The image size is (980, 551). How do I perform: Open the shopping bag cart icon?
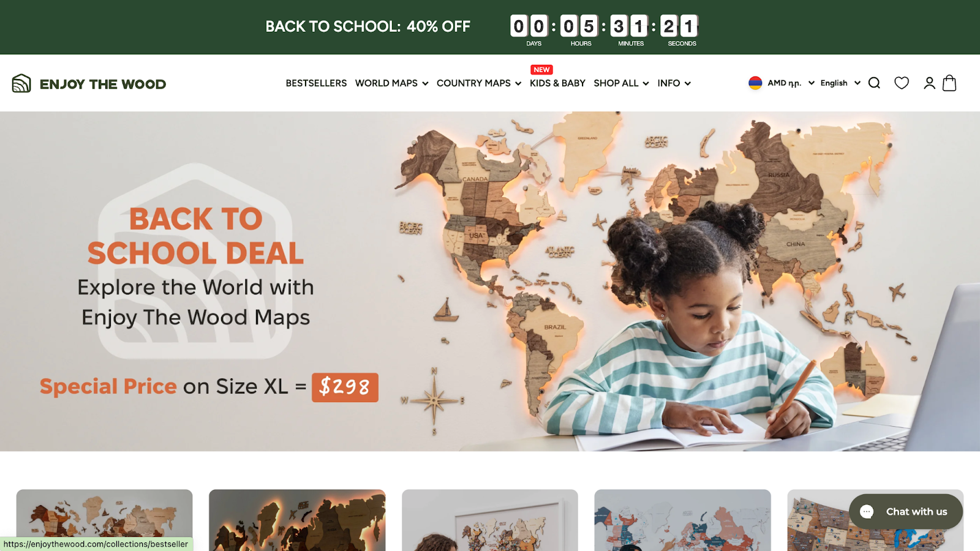tap(949, 83)
